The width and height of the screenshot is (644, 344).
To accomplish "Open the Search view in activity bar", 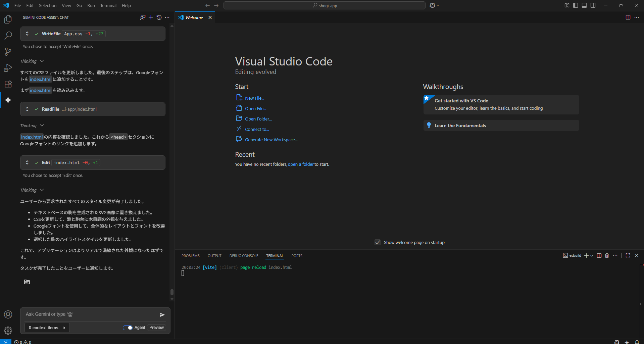I will (8, 36).
